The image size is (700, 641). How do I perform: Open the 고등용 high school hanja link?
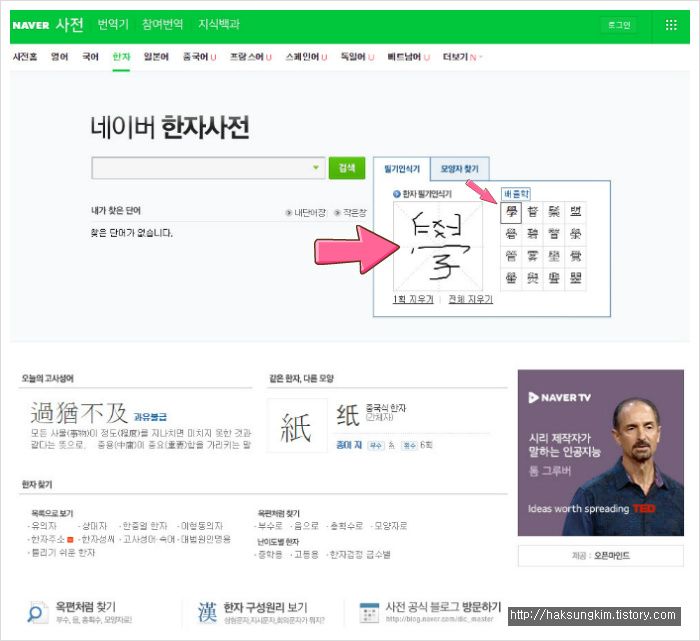(x=305, y=555)
